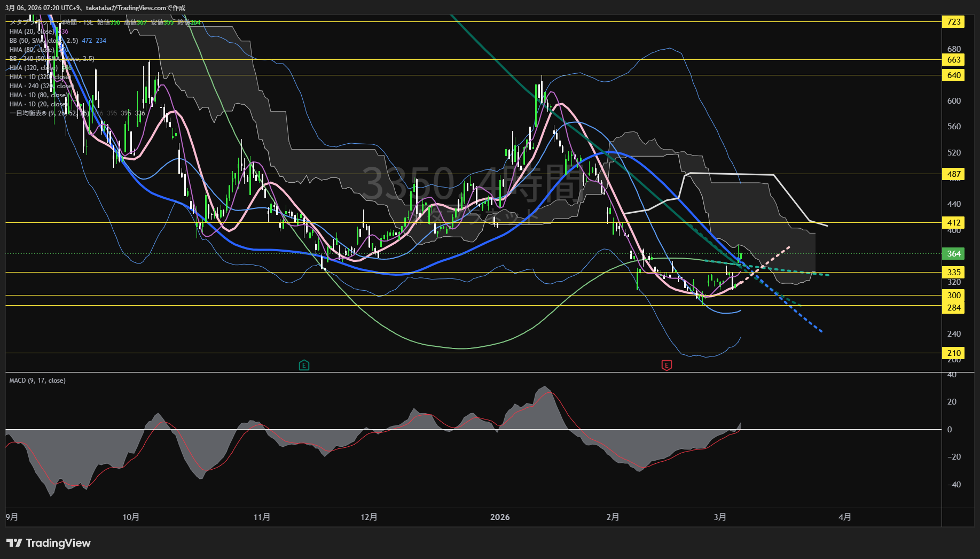Click the yellow 723 price label
The image size is (980, 559).
click(x=954, y=22)
